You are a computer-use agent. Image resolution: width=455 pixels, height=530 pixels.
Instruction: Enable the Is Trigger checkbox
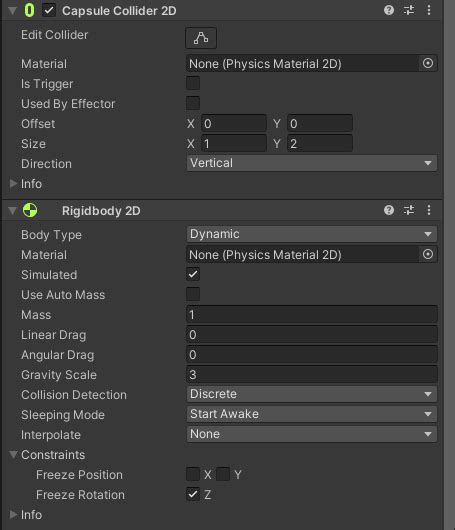[193, 83]
